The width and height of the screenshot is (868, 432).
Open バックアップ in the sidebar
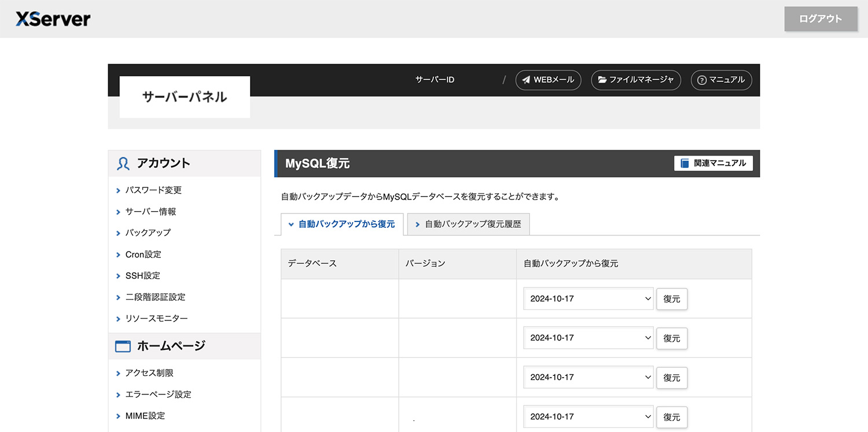click(148, 232)
